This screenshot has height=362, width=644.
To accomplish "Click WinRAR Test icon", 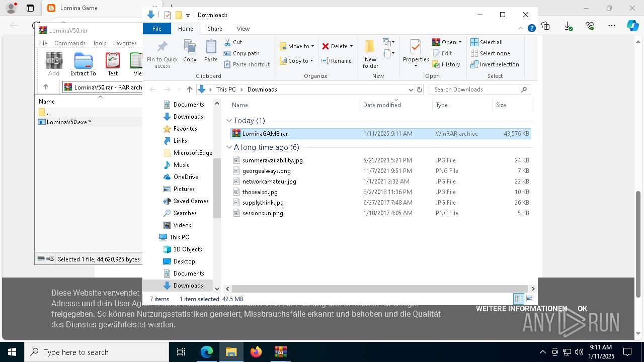I will pyautogui.click(x=113, y=64).
